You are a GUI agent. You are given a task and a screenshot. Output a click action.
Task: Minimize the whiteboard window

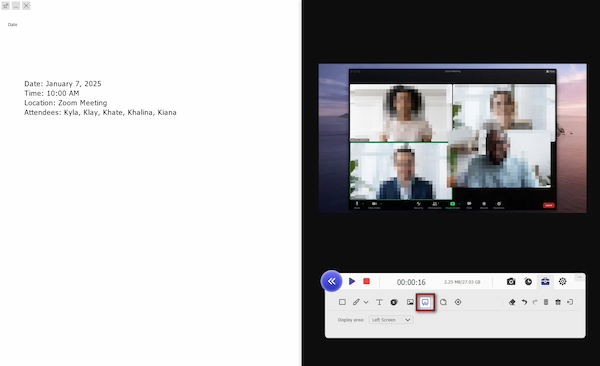tap(16, 6)
